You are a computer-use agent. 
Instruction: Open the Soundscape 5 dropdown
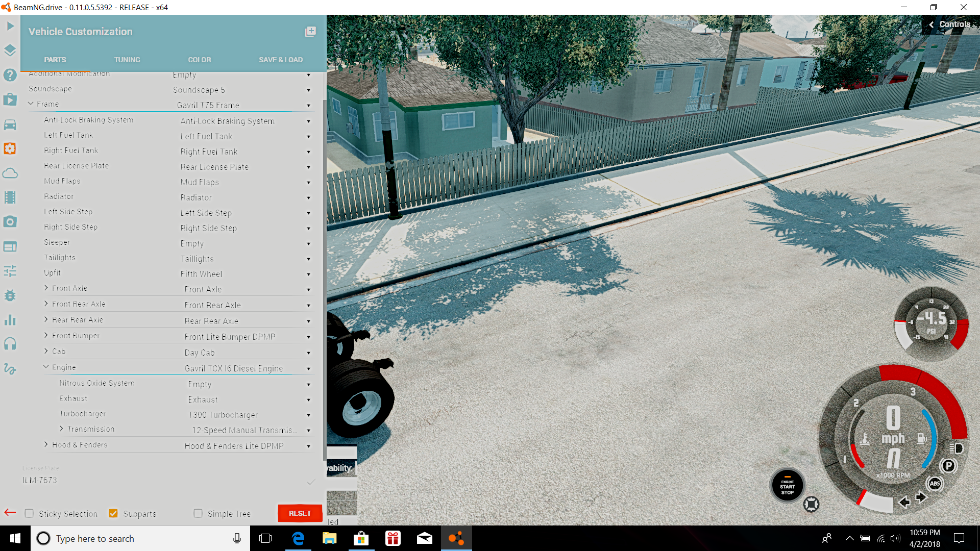coord(242,90)
